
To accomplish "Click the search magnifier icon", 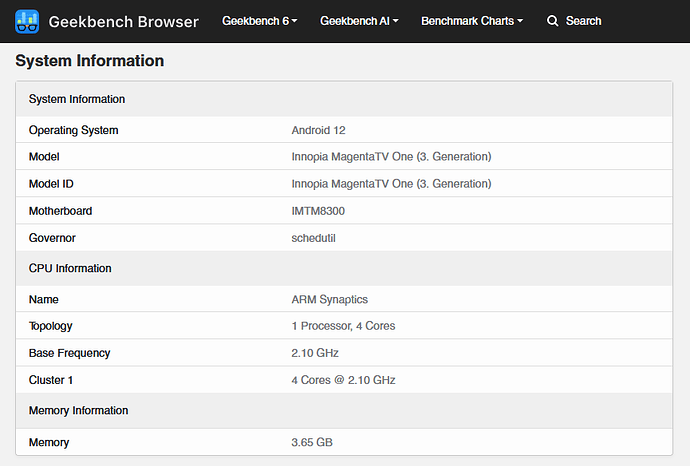I will (552, 21).
